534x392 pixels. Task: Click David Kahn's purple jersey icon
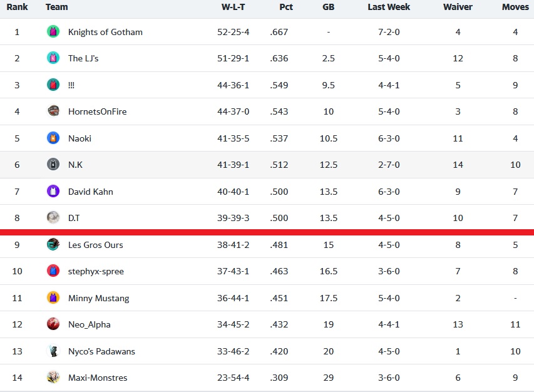[53, 192]
